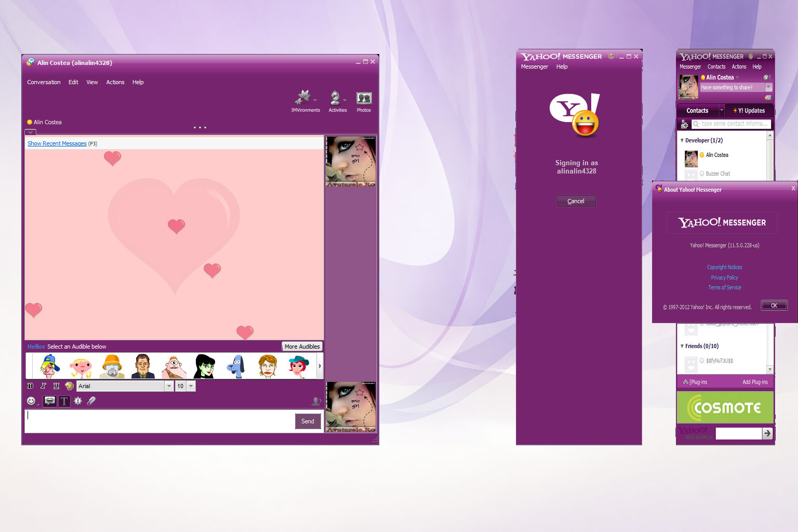Open Contacts menu in contact list window

click(x=716, y=66)
